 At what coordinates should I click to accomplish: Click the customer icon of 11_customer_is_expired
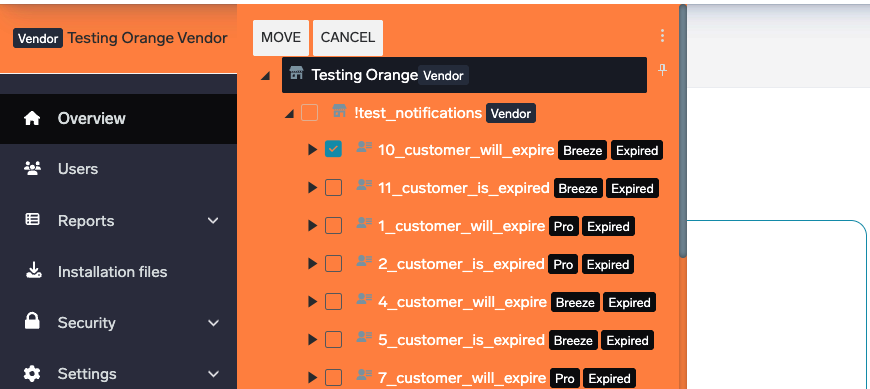(364, 185)
